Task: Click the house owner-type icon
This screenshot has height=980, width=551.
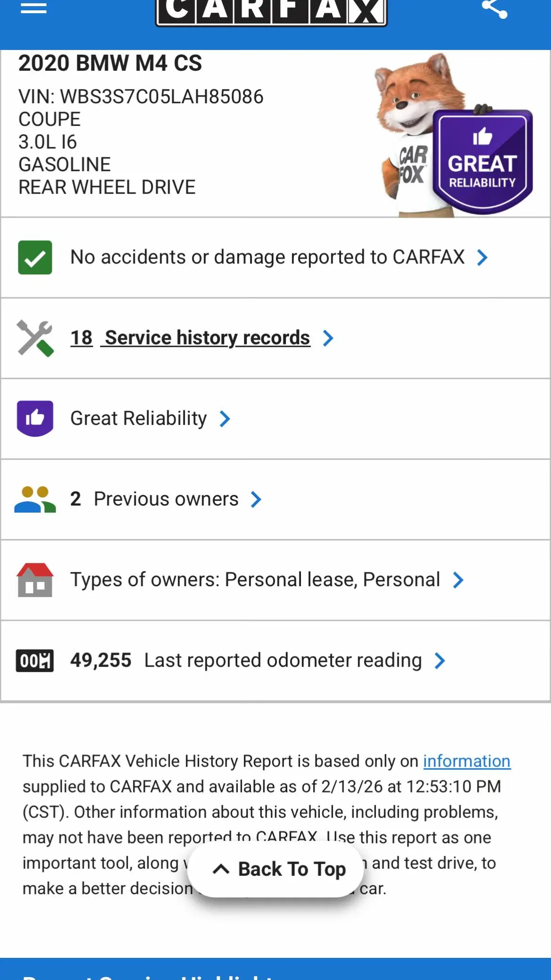Action: click(x=35, y=580)
